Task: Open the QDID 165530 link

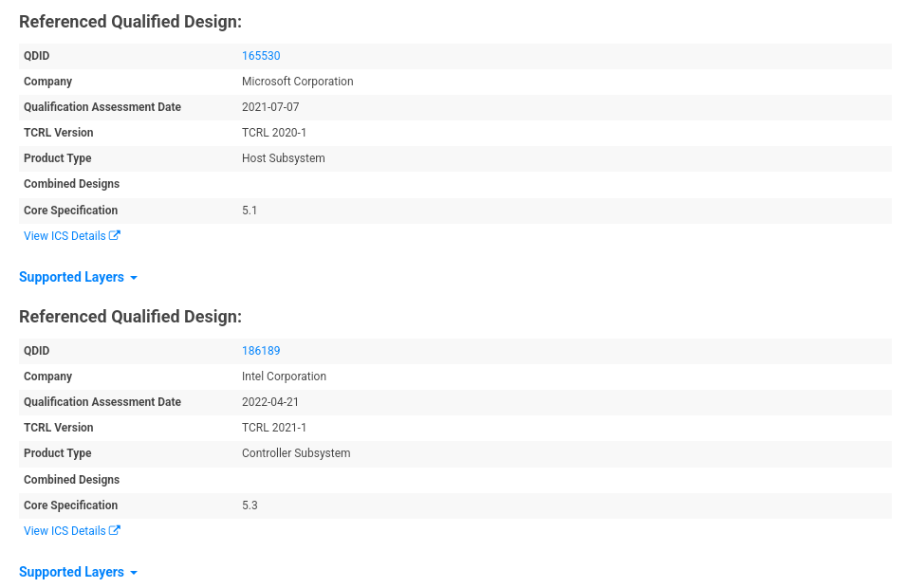Action: pos(261,56)
